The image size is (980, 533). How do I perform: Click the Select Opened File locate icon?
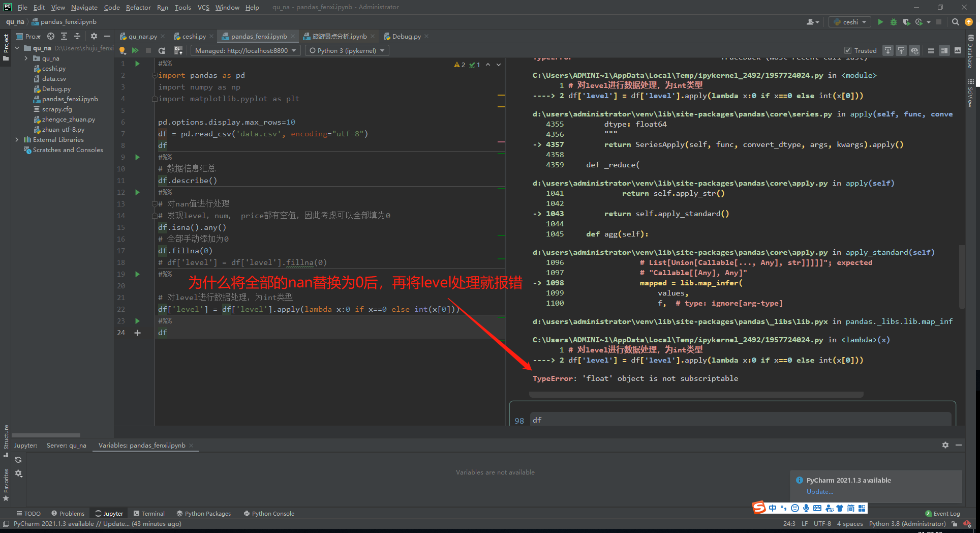tap(51, 36)
